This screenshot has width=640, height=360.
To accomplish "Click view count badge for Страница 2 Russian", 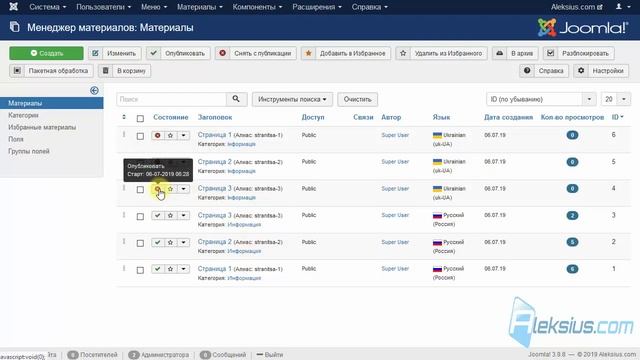I will 572,242.
